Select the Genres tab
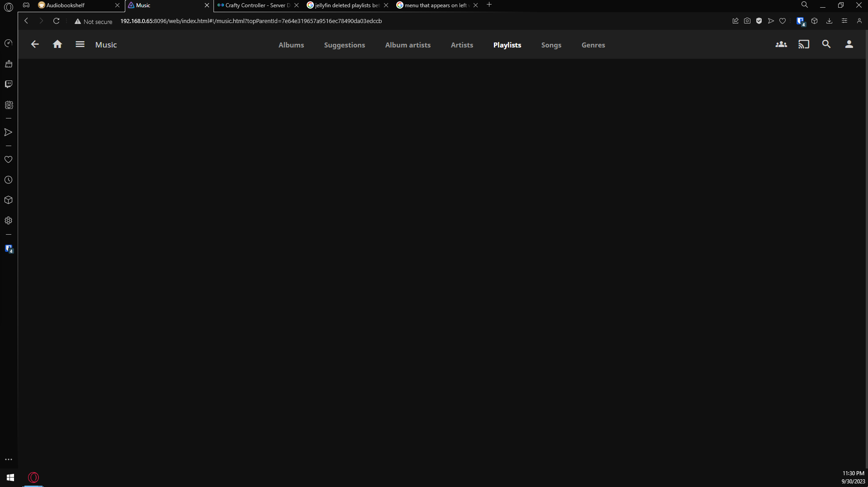This screenshot has width=868, height=487. click(x=593, y=45)
